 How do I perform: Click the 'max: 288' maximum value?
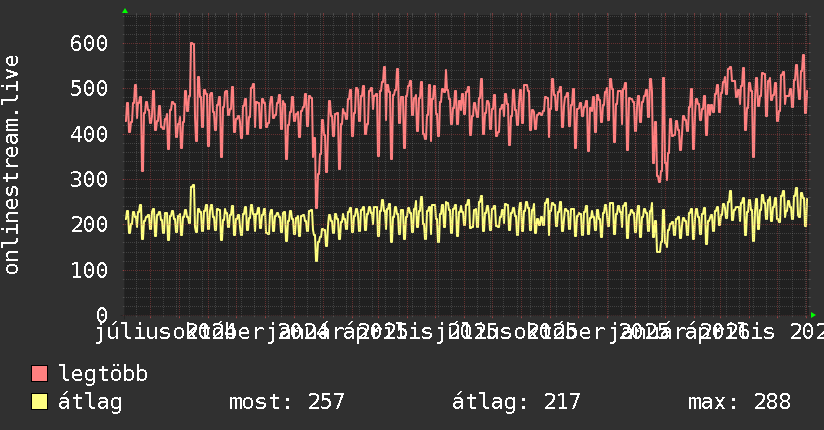pyautogui.click(x=739, y=402)
